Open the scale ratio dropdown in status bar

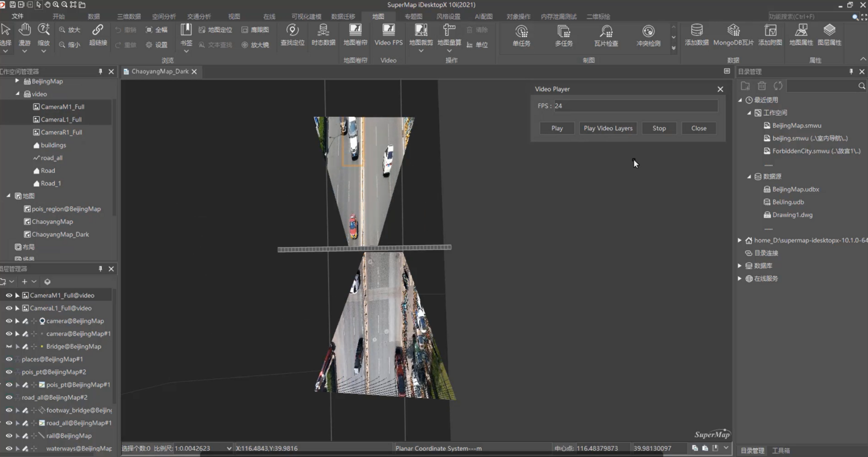230,448
